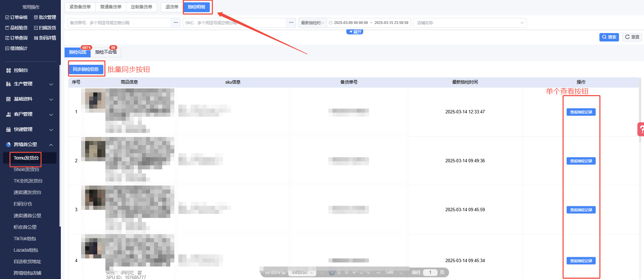This screenshot has height=279, width=644.
Task: View 抽检记录 for the row dated 09:45:59
Action: (x=581, y=210)
